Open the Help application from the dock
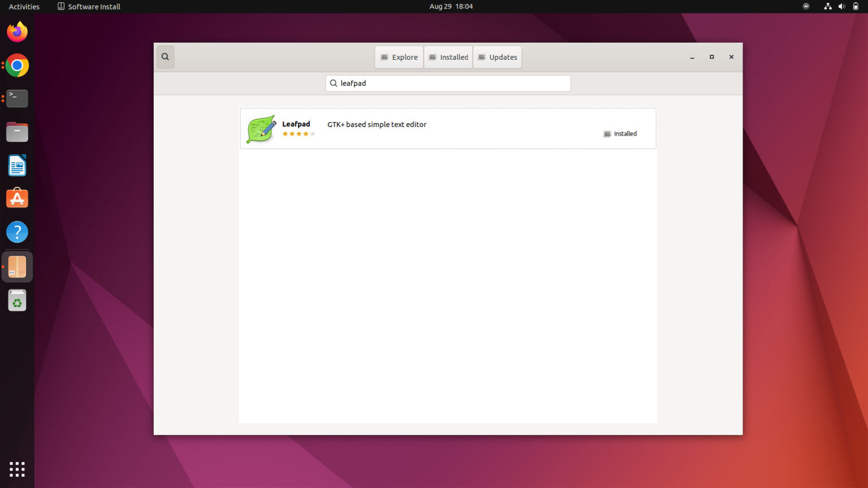This screenshot has height=488, width=868. (17, 232)
